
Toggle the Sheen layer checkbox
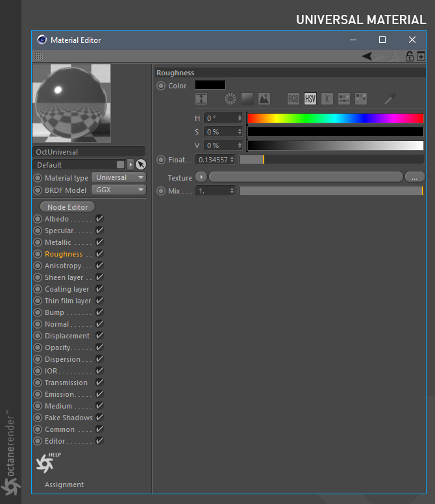coord(99,277)
